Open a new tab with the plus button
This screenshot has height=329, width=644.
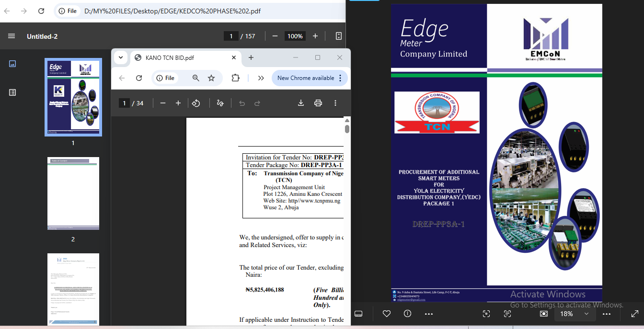click(x=251, y=57)
